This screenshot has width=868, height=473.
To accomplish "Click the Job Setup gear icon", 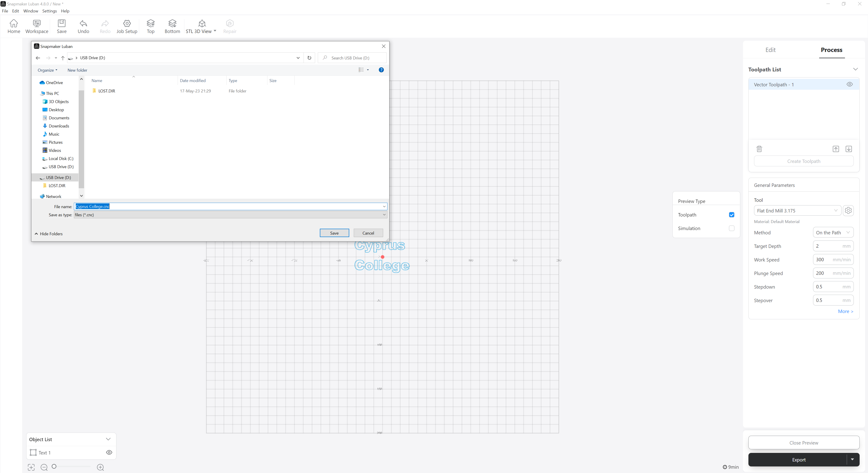I will click(x=127, y=23).
